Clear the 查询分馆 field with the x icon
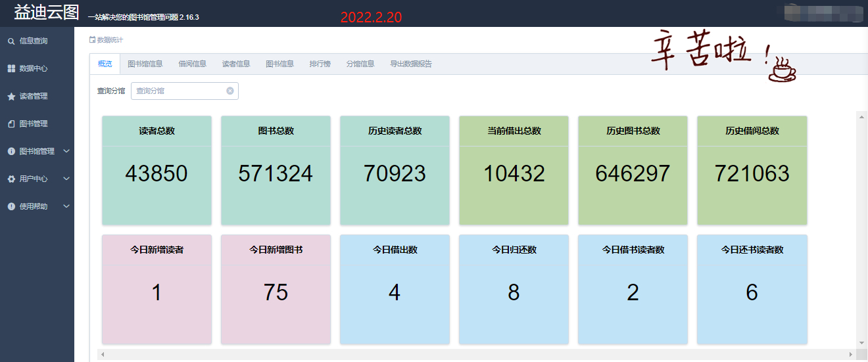This screenshot has width=868, height=362. [x=230, y=91]
